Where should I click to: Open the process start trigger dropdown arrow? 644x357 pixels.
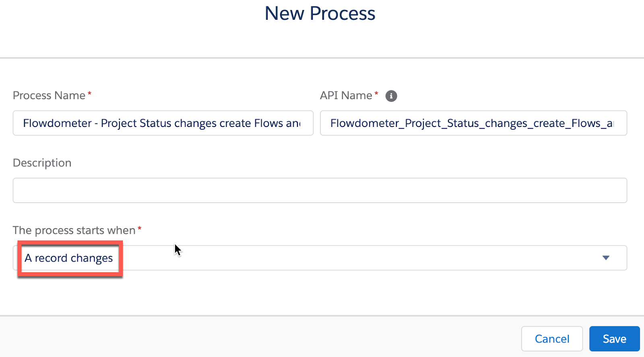tap(606, 258)
